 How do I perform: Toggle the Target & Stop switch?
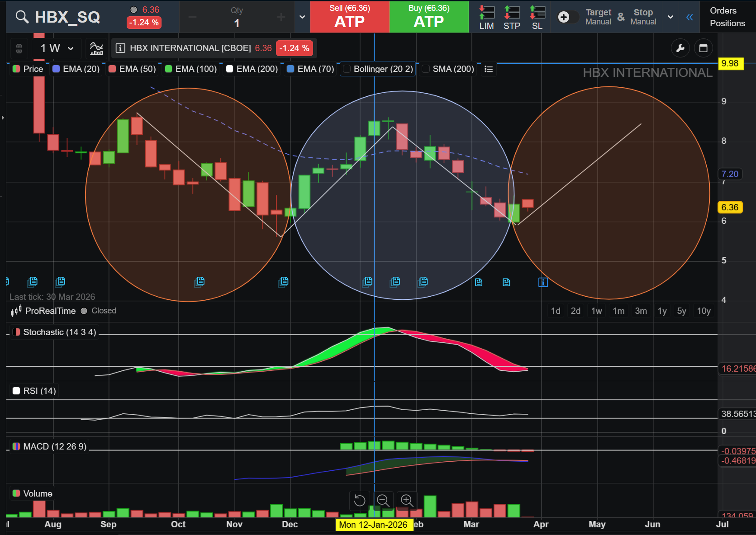(568, 17)
